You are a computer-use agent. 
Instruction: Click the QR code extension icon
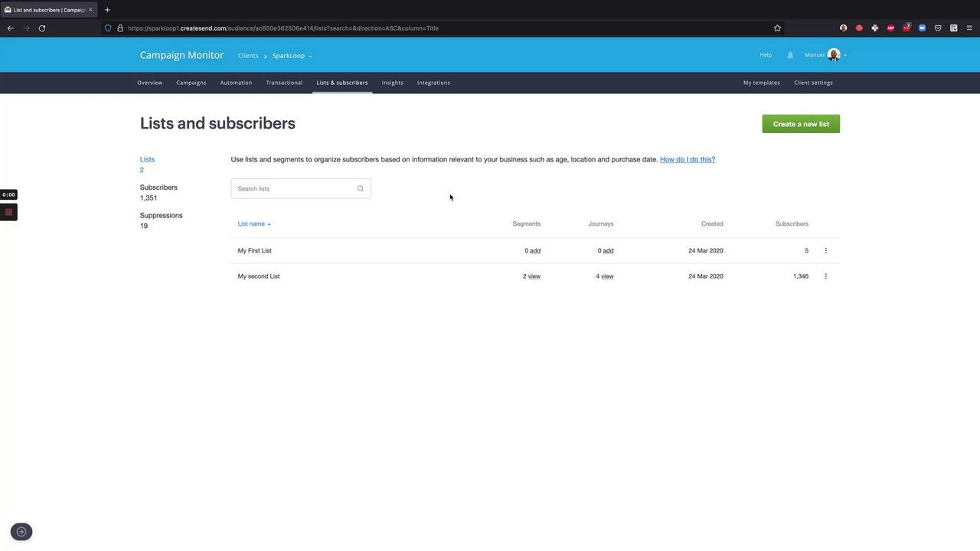click(953, 28)
